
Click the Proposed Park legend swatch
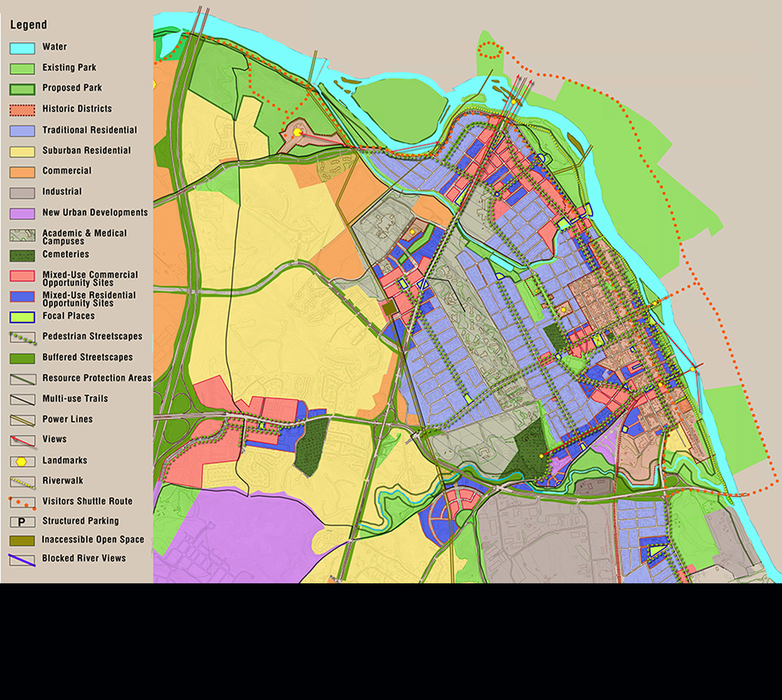pos(22,89)
